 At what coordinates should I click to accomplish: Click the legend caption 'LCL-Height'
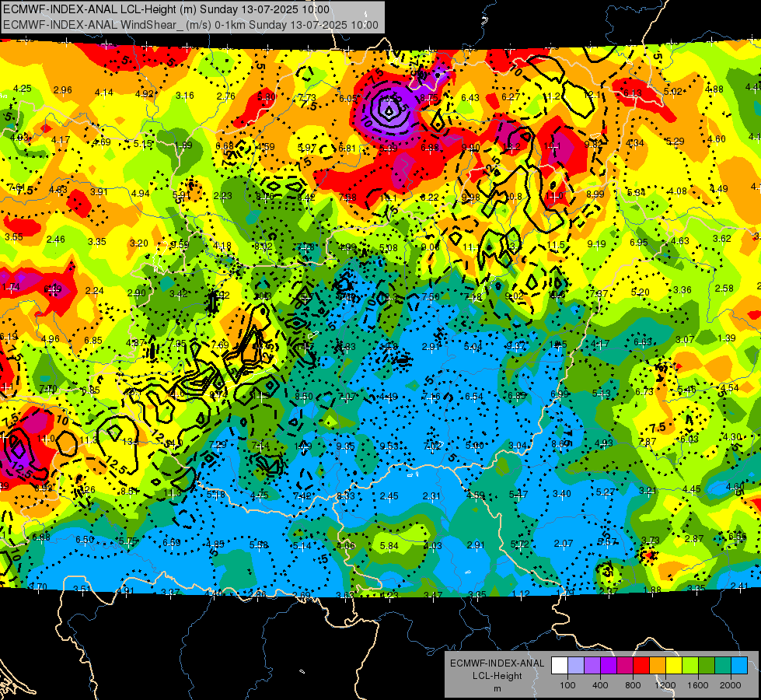coord(497,676)
